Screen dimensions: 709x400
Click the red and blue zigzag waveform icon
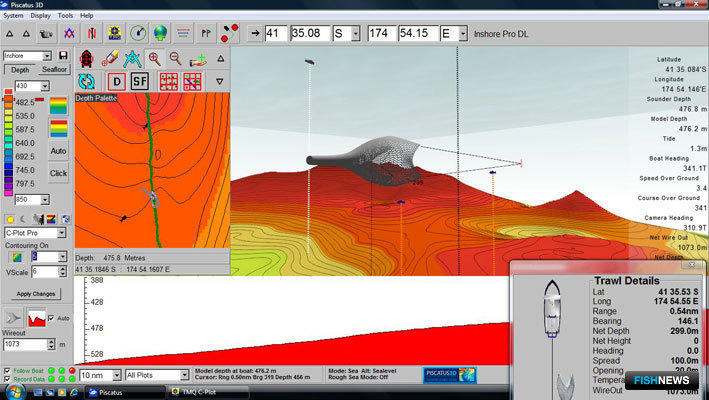coord(69,34)
